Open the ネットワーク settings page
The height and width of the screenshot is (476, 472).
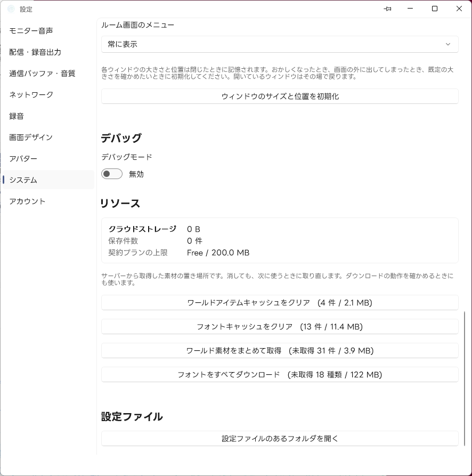(x=48, y=94)
